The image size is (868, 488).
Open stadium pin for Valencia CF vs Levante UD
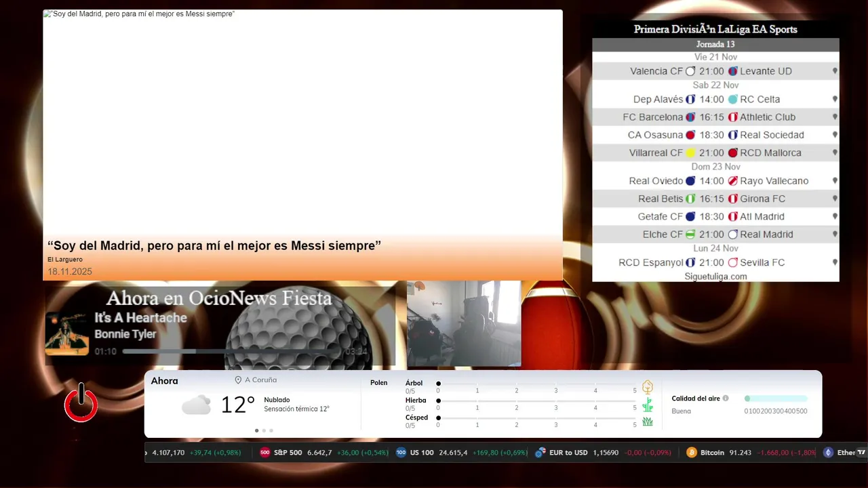pos(835,71)
